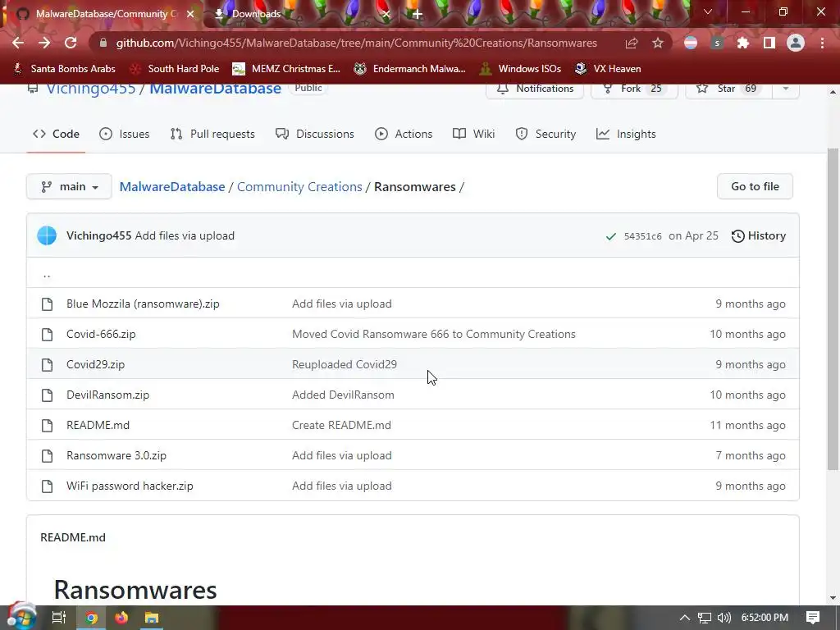Go to Community Creations breadcrumb folder
The height and width of the screenshot is (630, 840).
pyautogui.click(x=299, y=187)
